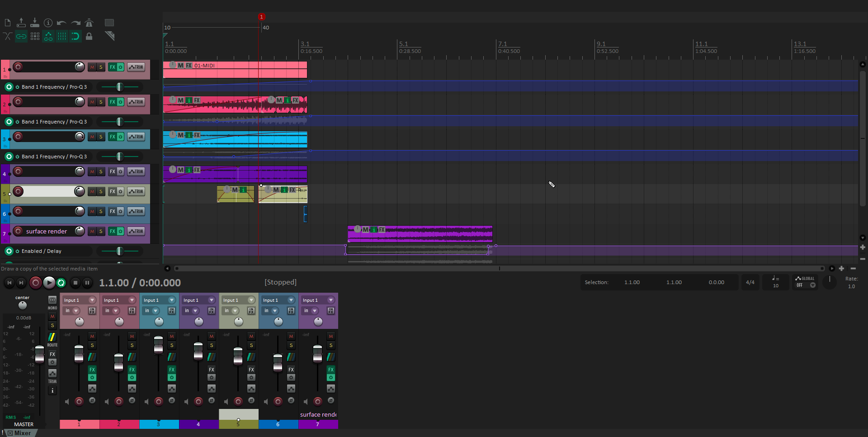868x437 pixels.
Task: Toggle item grouping chain-link icon
Action: pyautogui.click(x=21, y=36)
